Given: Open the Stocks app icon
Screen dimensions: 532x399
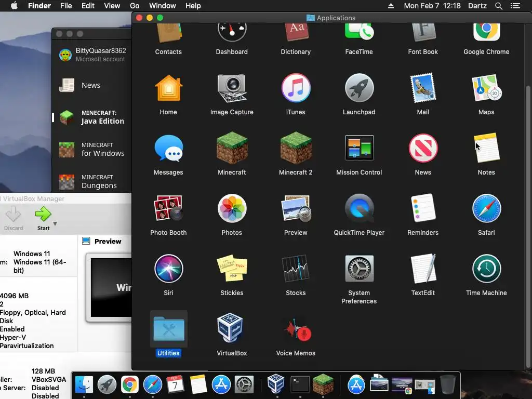Looking at the screenshot, I should click(296, 269).
